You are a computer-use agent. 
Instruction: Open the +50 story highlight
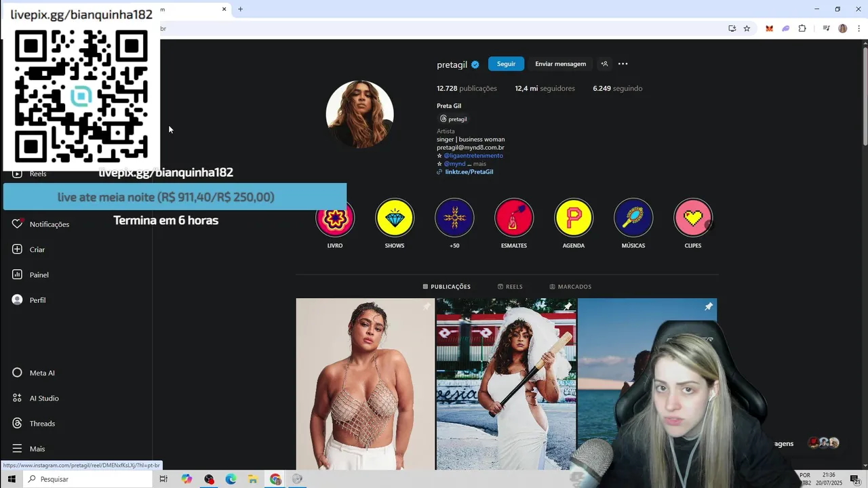(x=454, y=218)
